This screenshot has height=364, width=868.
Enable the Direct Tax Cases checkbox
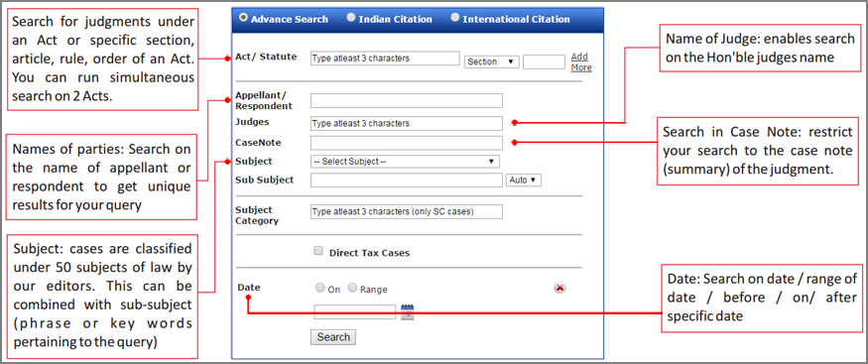[x=318, y=251]
